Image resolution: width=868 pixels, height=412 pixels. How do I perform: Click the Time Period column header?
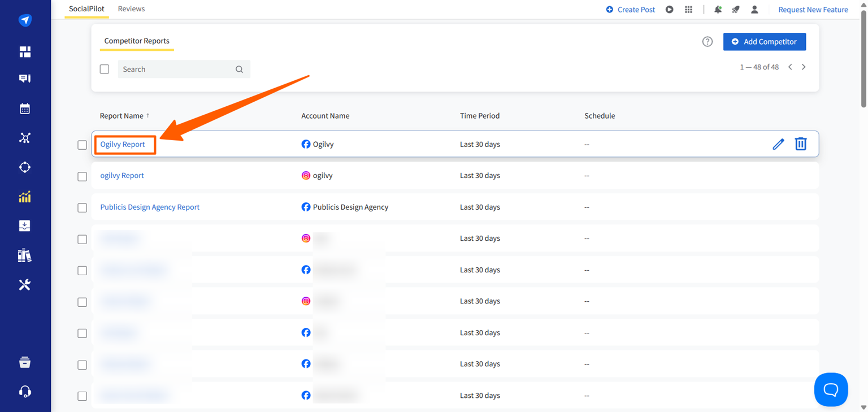pos(480,116)
